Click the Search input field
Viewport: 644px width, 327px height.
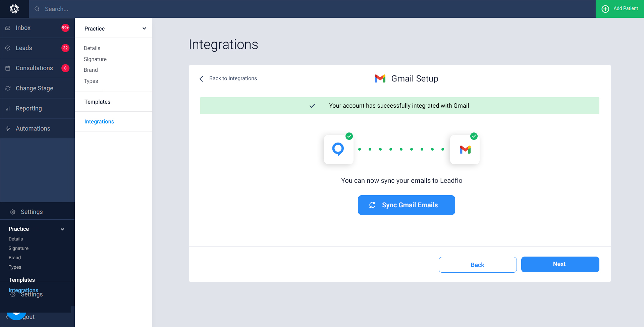coord(312,9)
